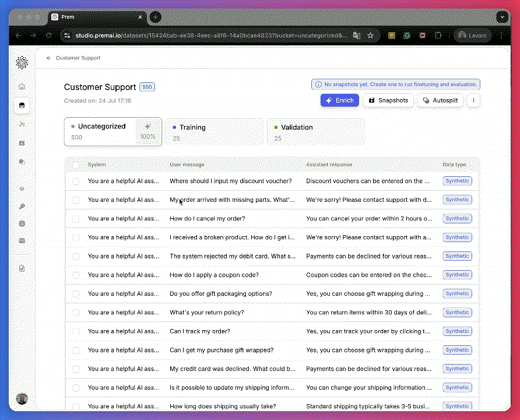Open the site information icon in the address bar

67,35
